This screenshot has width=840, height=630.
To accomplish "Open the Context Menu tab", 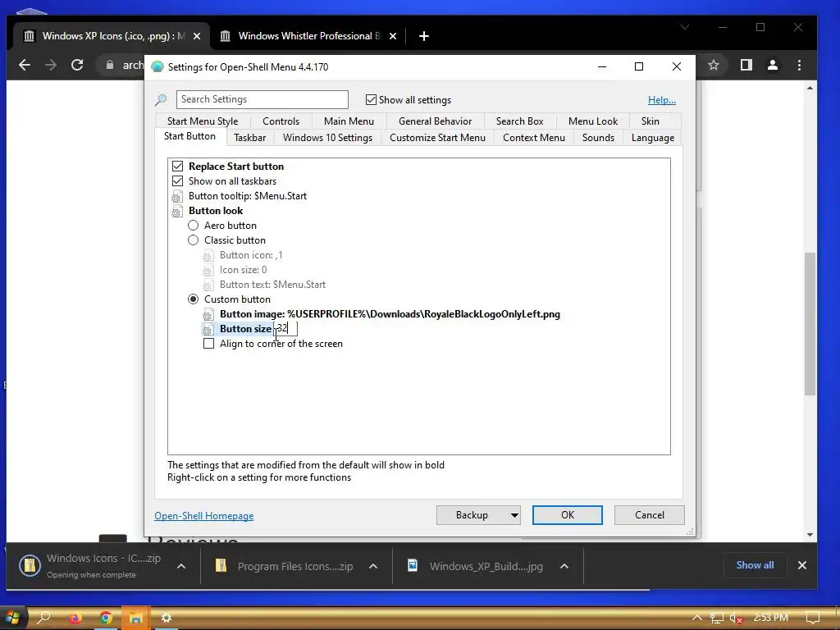I will pos(533,138).
